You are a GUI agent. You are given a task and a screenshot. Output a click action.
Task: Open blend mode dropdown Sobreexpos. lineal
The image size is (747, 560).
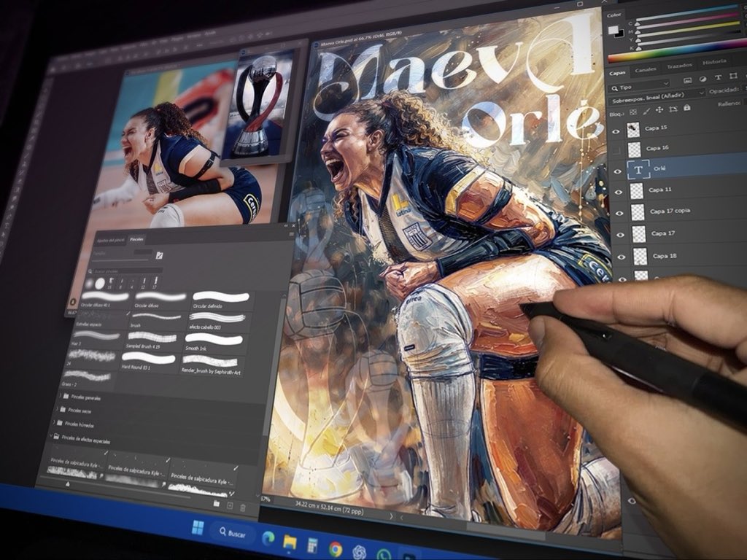tap(657, 98)
